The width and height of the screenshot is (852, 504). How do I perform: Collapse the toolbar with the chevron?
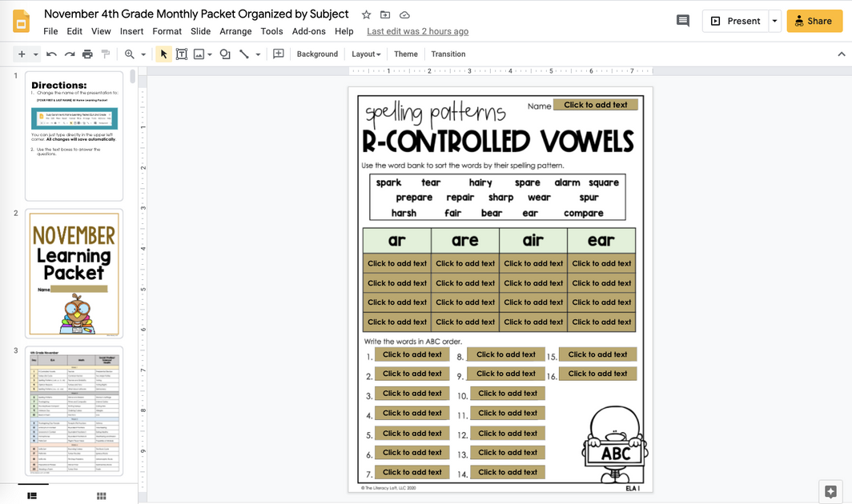pos(842,54)
